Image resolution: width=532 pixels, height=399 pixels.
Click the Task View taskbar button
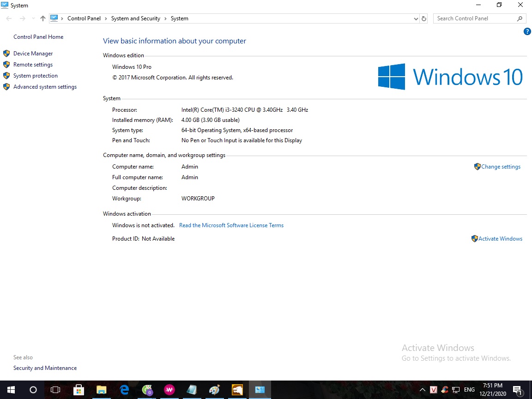55,390
